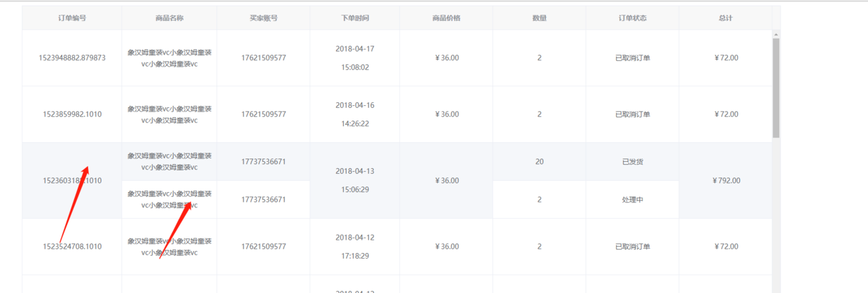Click order number 1523524708.1010
868x293 pixels.
[x=72, y=247]
